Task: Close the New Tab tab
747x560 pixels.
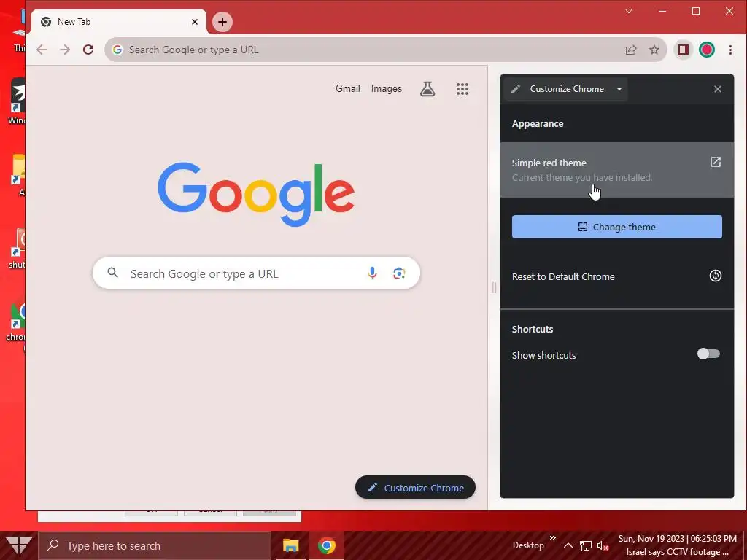Action: (x=194, y=22)
